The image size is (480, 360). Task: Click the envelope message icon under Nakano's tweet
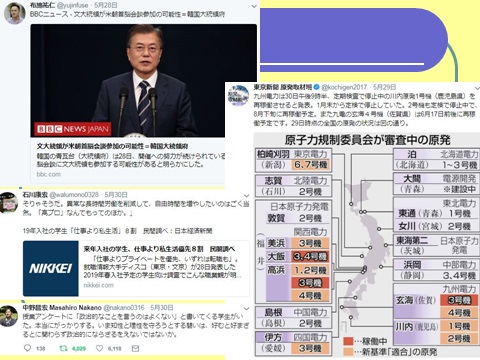tap(135, 348)
